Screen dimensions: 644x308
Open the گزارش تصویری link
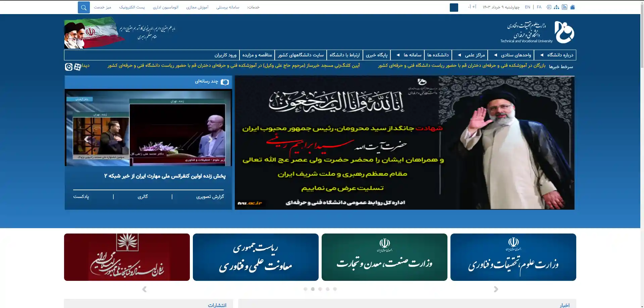[210, 197]
